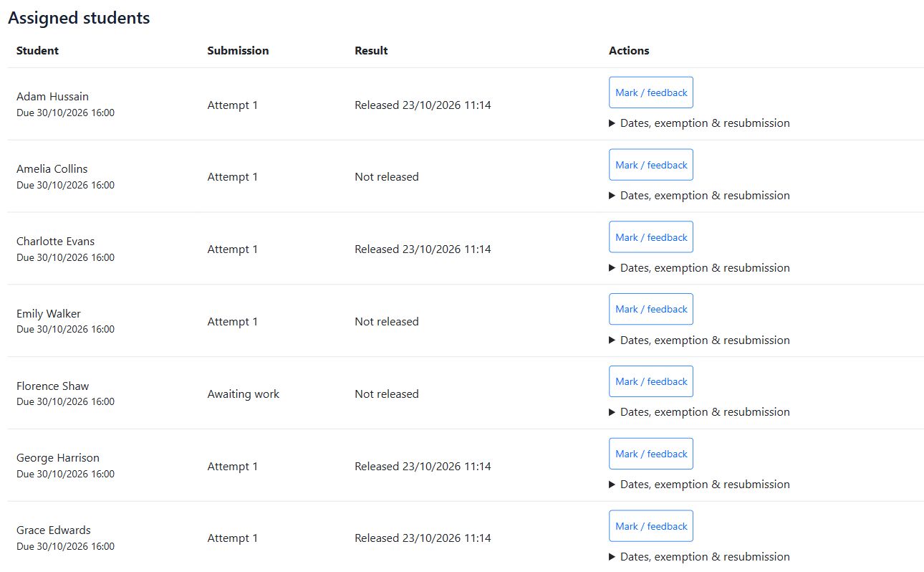Click the Student column header

click(37, 51)
